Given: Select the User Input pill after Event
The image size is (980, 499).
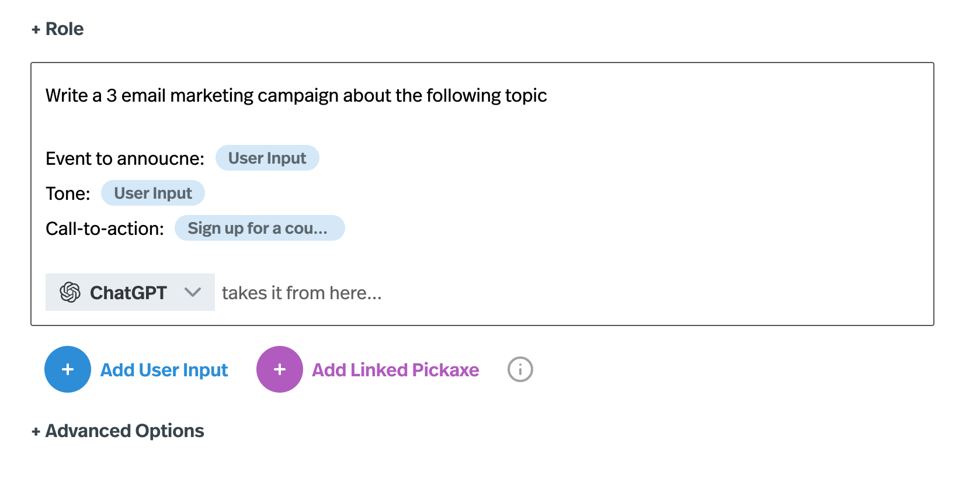Looking at the screenshot, I should [x=267, y=158].
